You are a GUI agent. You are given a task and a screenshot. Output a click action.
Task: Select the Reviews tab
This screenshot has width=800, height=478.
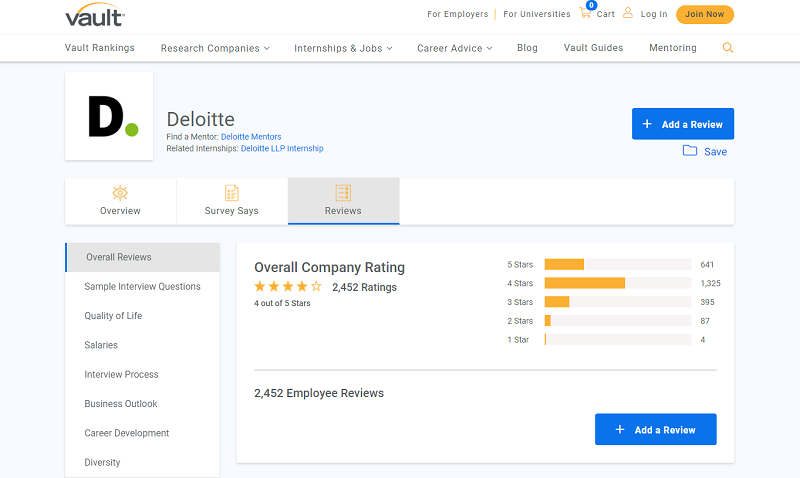click(x=343, y=201)
